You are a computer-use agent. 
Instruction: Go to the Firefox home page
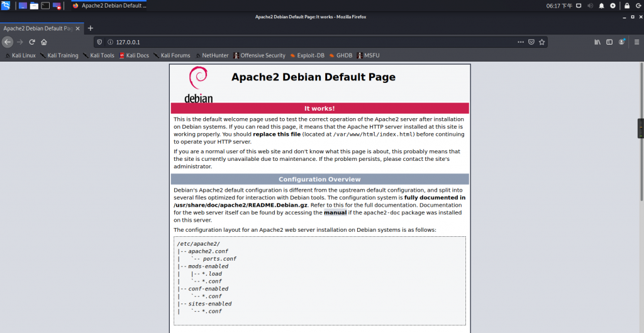[44, 42]
